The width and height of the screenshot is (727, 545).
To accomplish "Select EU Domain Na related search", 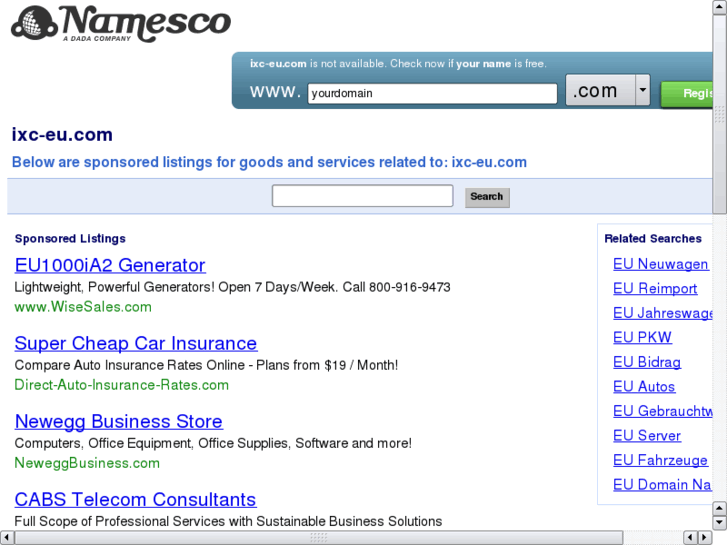I will [x=662, y=485].
